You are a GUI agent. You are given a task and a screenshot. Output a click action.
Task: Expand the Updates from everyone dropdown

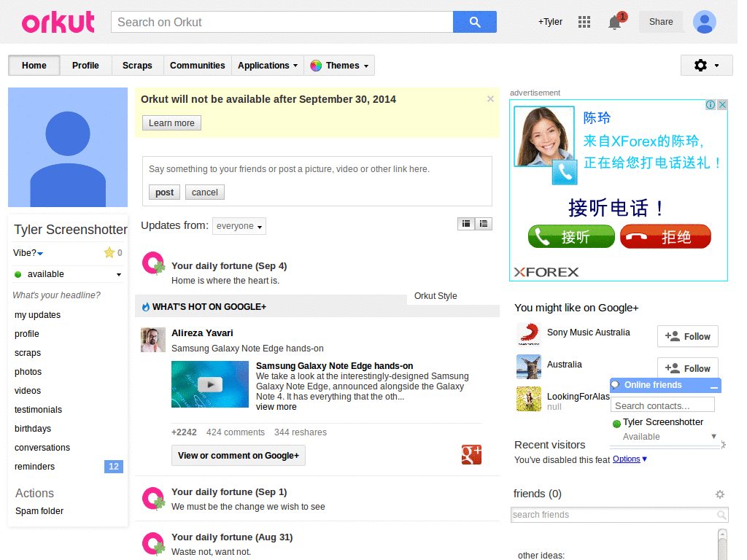point(239,226)
